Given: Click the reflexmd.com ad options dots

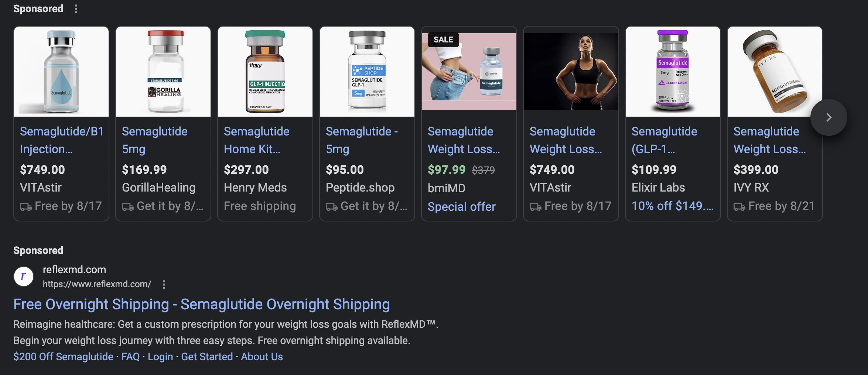Looking at the screenshot, I should pyautogui.click(x=164, y=284).
